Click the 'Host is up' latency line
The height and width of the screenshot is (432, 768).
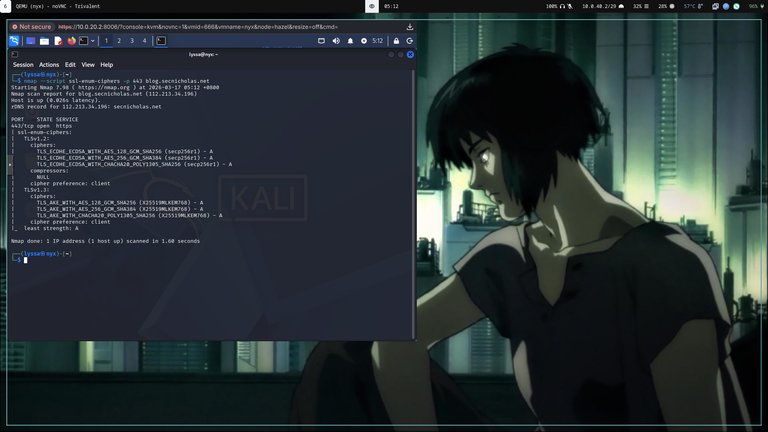point(55,100)
